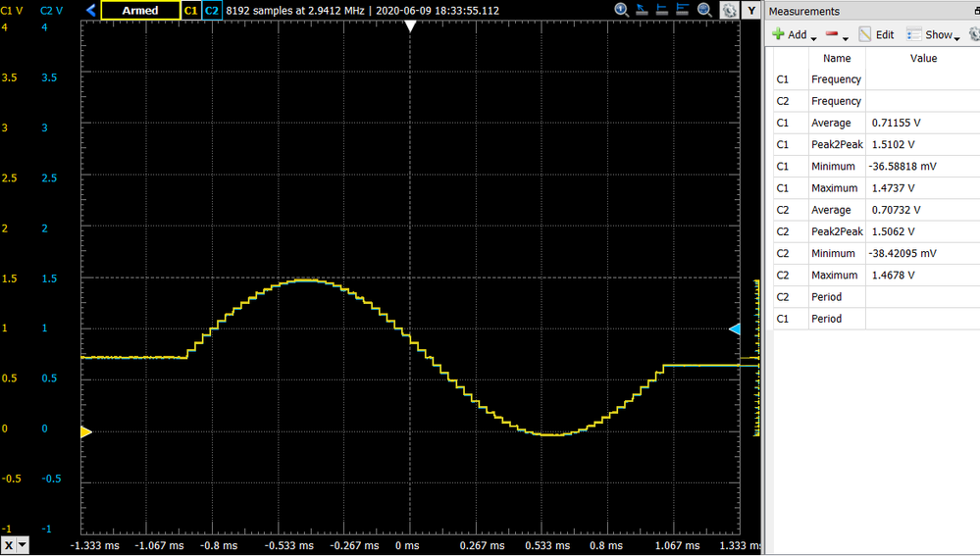Click the blue C2 trigger level marker
This screenshot has height=556, width=980.
[x=735, y=329]
